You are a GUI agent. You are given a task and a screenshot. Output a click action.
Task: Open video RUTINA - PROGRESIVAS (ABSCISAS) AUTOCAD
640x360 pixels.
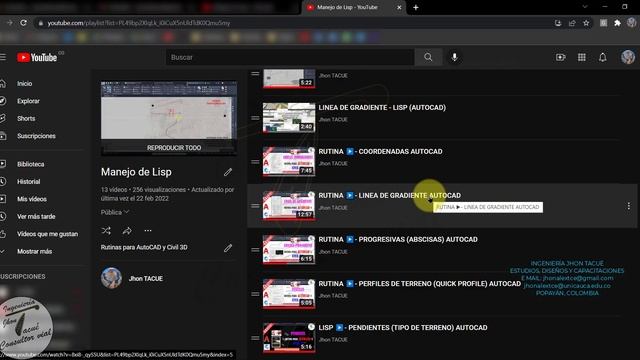point(398,240)
